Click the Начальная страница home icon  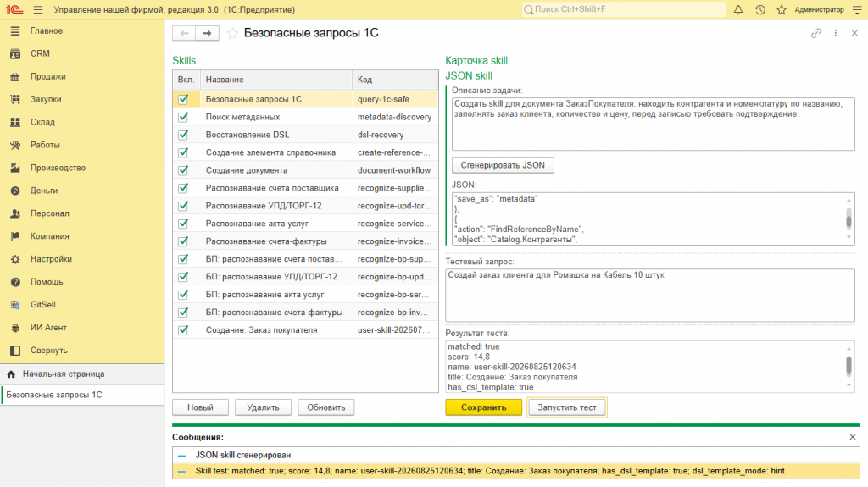pyautogui.click(x=11, y=374)
